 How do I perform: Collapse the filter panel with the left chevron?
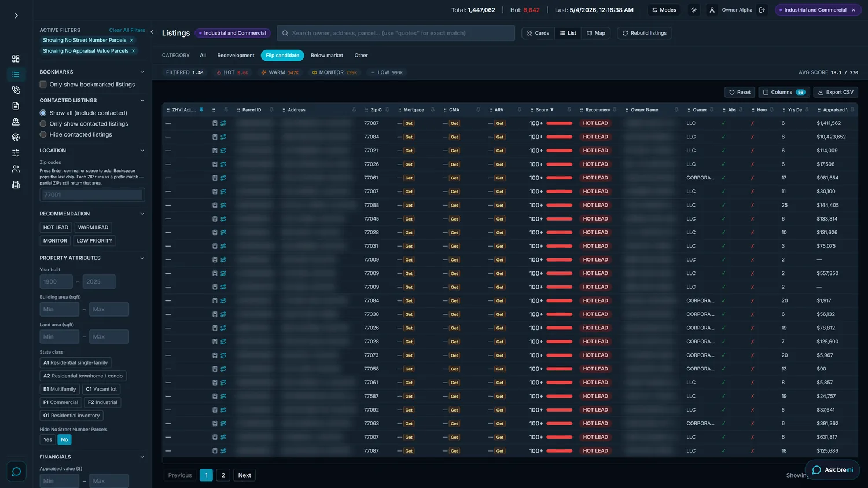(152, 32)
